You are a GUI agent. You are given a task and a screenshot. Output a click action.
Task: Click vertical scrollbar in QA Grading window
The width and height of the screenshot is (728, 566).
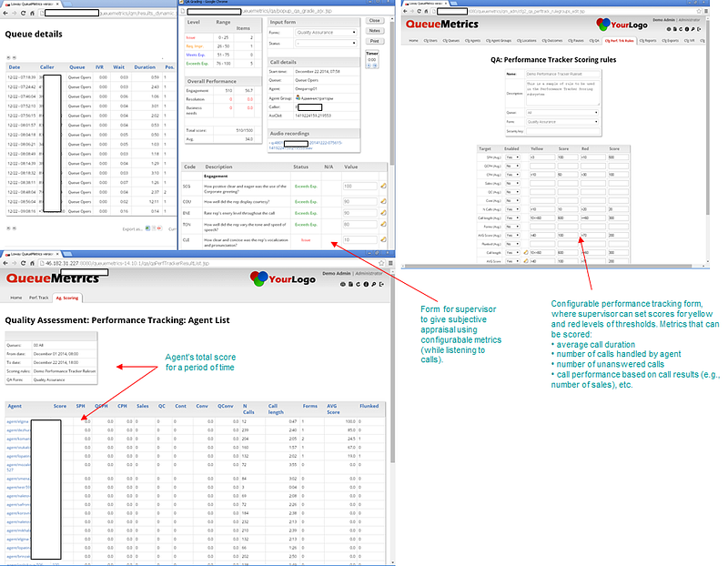tap(392, 93)
